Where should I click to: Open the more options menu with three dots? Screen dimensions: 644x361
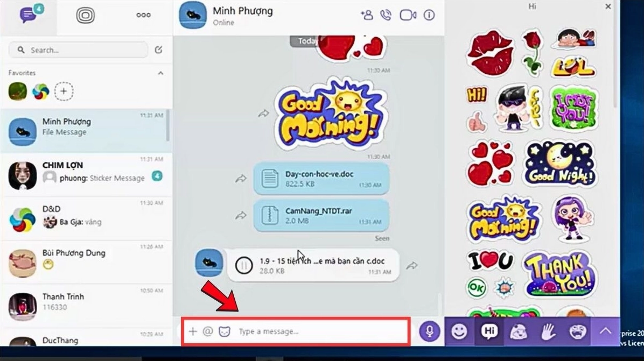click(x=143, y=15)
